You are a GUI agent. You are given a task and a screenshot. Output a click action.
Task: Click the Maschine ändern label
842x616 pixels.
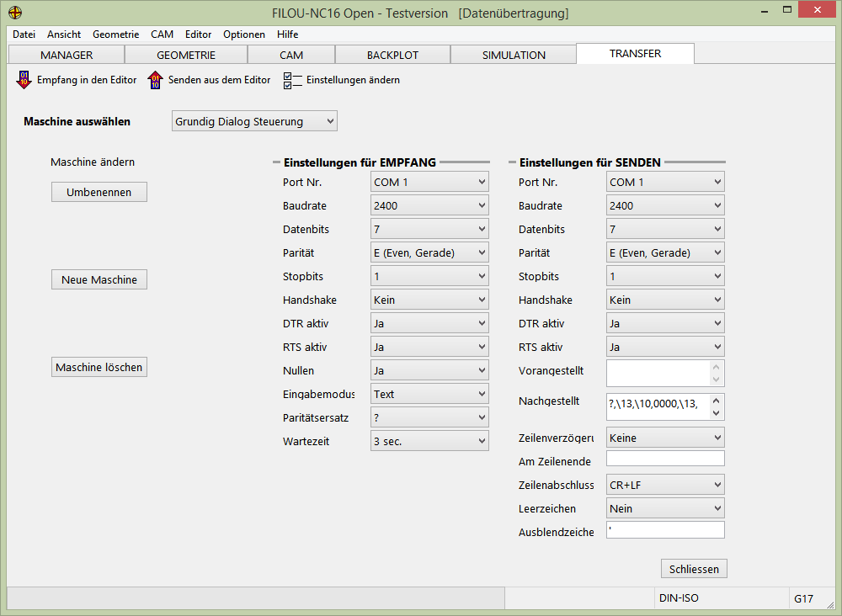(93, 162)
